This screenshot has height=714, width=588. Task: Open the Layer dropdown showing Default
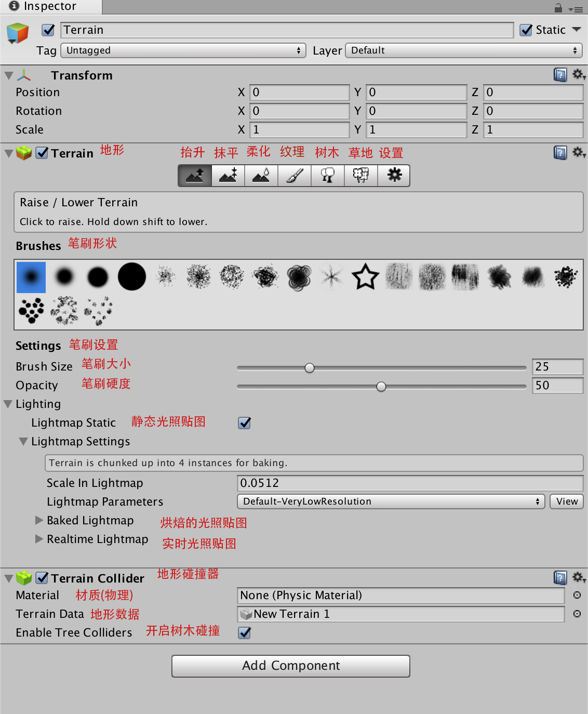pyautogui.click(x=464, y=50)
